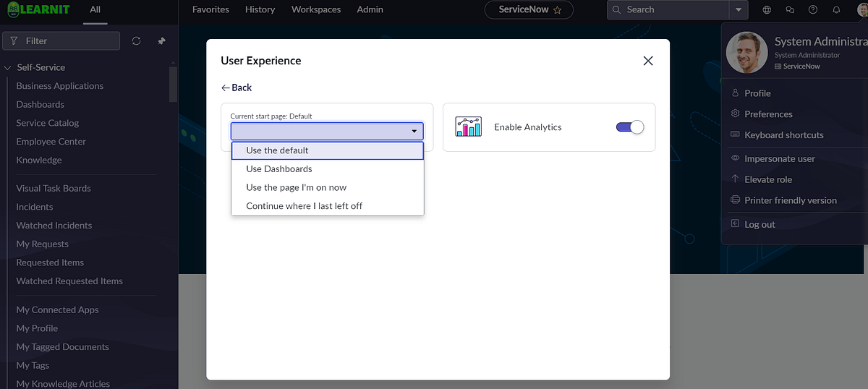Open Watched Requested Items

coord(69,281)
